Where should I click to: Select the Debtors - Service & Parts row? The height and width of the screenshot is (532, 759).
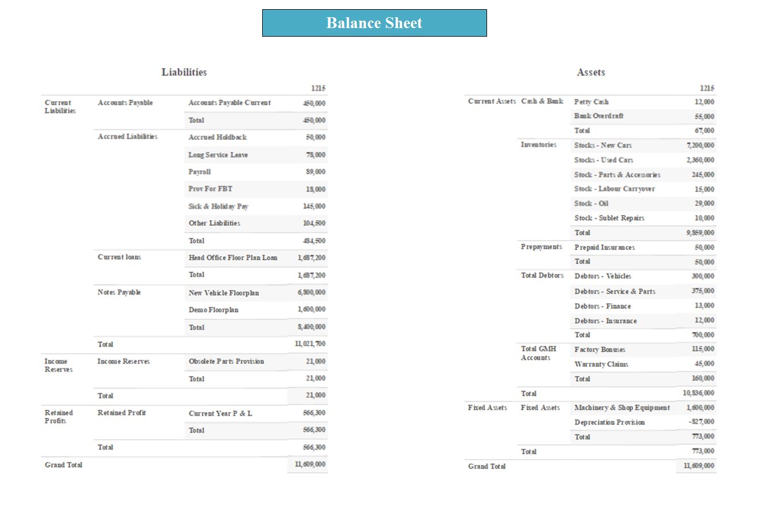click(614, 292)
